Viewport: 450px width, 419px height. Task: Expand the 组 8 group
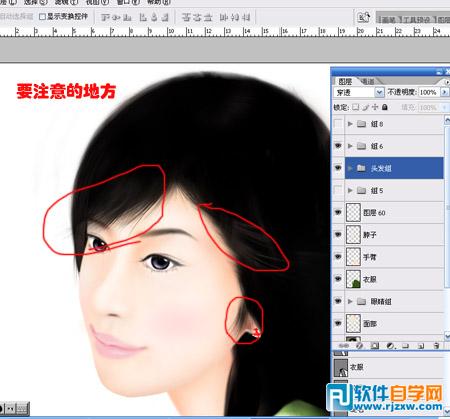pos(350,124)
